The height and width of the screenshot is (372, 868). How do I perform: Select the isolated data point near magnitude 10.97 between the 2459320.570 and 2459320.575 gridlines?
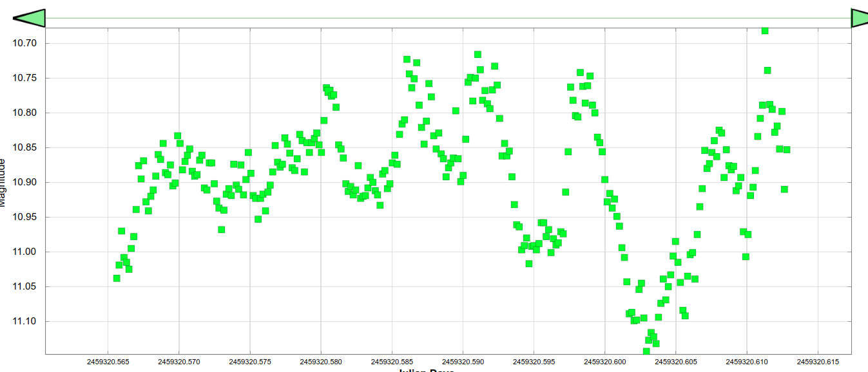point(222,230)
